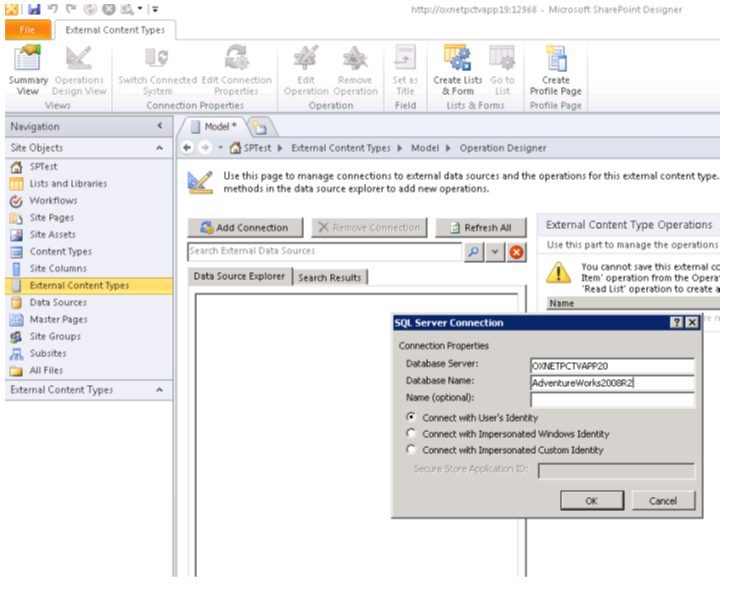Screen dimensions: 737x590
Task: Select Connect with User's Identity
Action: [411, 417]
